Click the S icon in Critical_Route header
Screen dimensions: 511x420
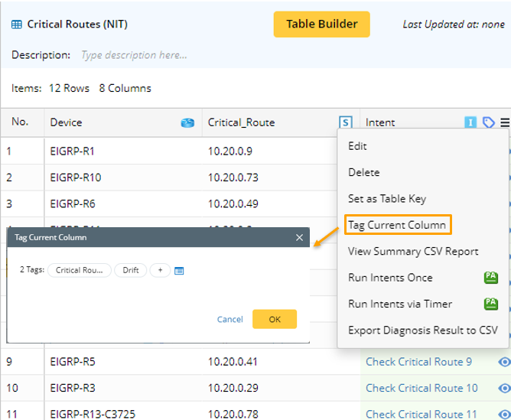point(346,122)
